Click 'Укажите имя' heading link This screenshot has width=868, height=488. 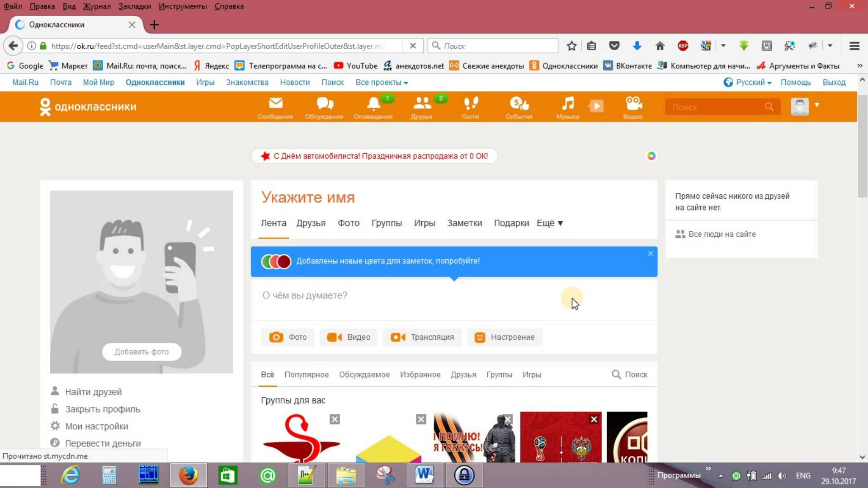pos(308,197)
